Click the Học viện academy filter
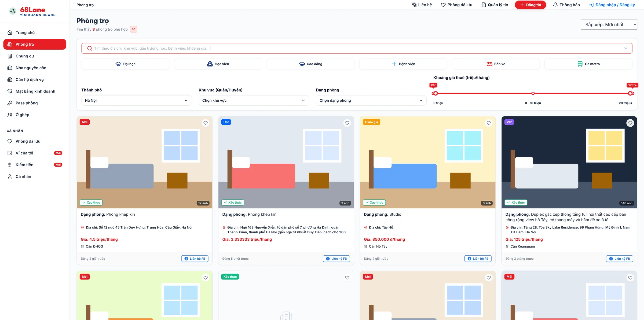This screenshot has width=644, height=320. tap(218, 64)
